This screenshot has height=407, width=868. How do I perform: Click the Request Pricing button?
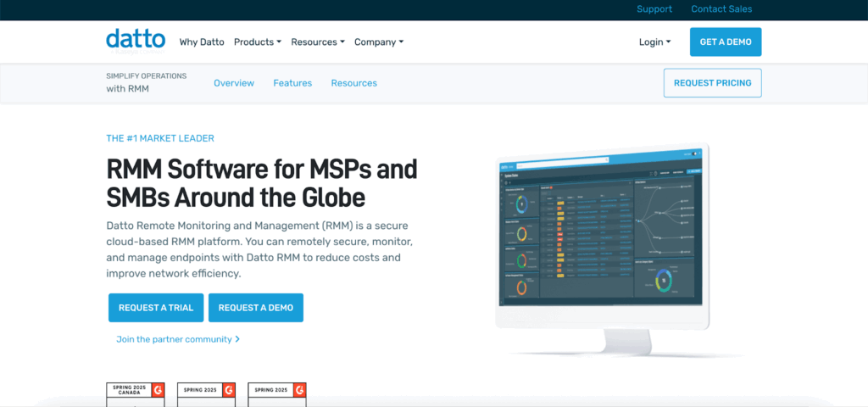712,83
